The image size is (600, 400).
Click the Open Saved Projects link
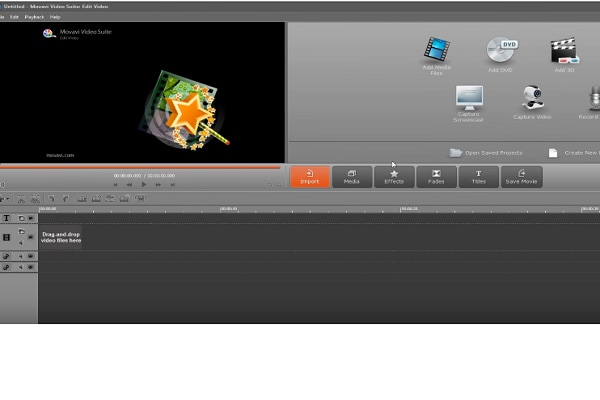494,153
